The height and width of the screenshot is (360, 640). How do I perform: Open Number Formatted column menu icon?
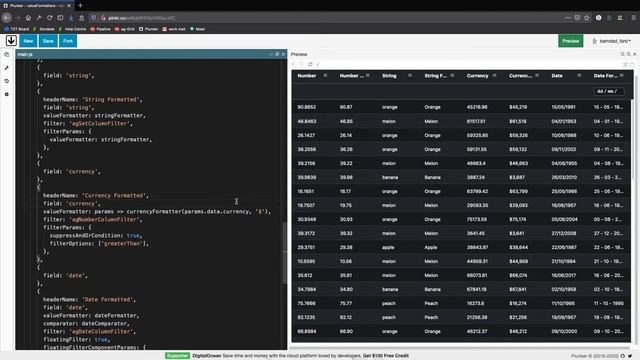tap(368, 76)
